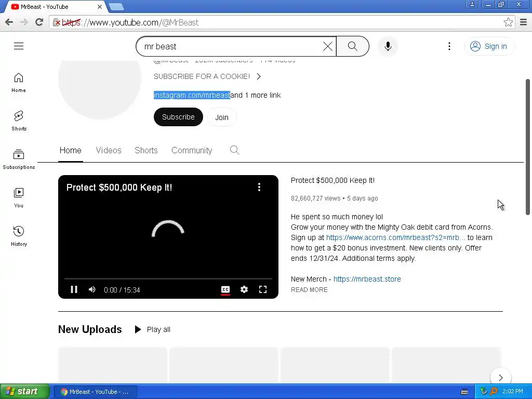Clear the search box text
Screen dimensions: 532x399
(327, 46)
